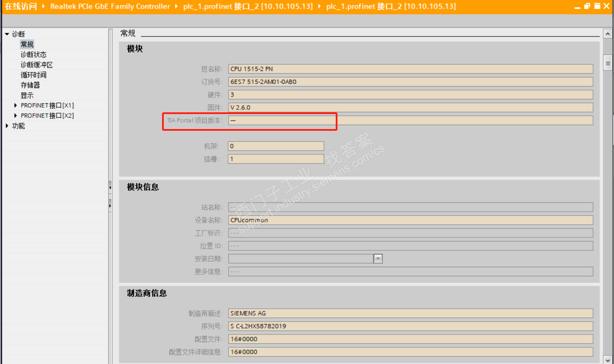Click the 模块 section heading
The width and height of the screenshot is (614, 364).
tap(135, 49)
